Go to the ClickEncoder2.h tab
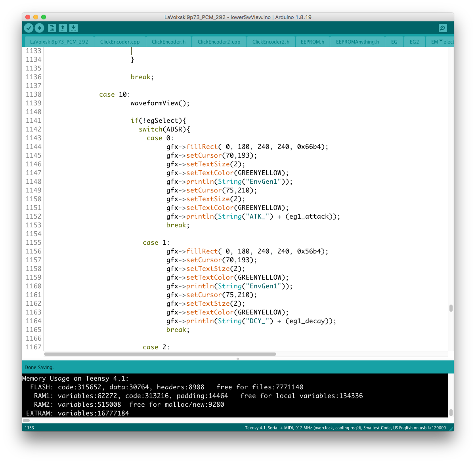This screenshot has height=463, width=476. [271, 42]
